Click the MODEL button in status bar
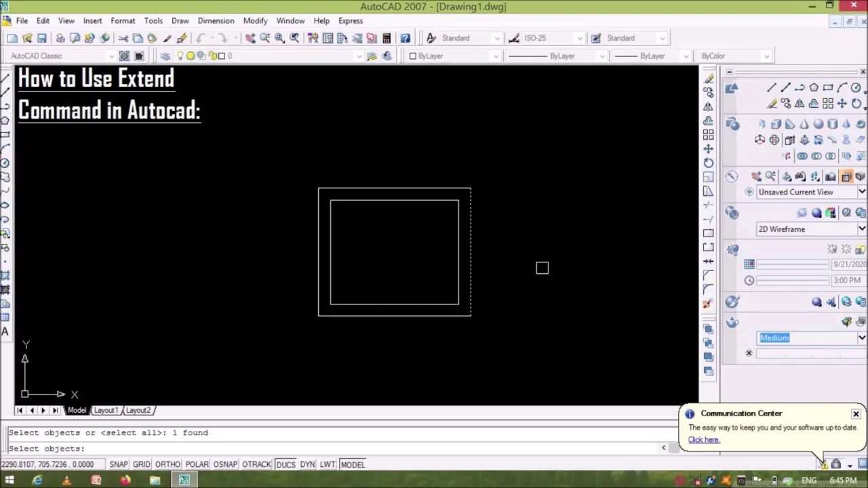 coord(353,464)
